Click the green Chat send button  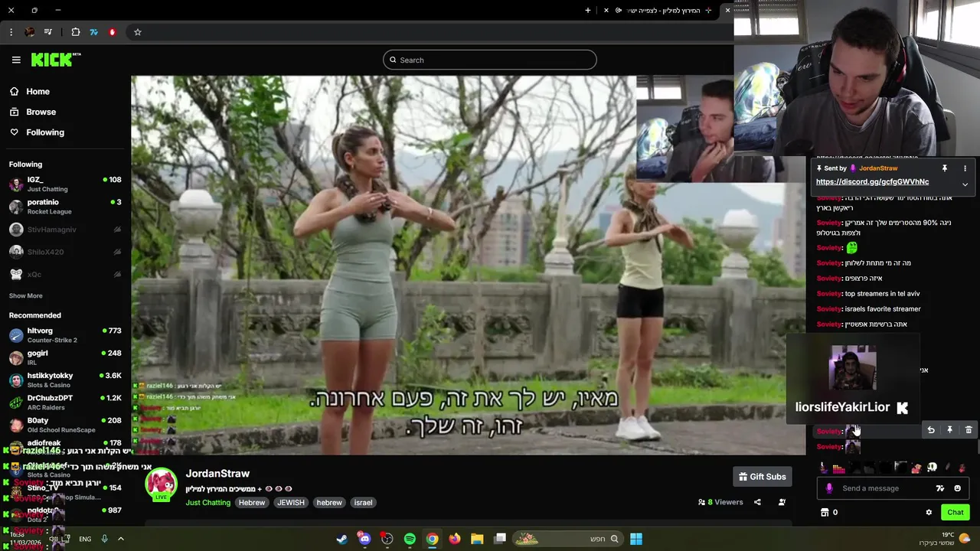pyautogui.click(x=955, y=513)
